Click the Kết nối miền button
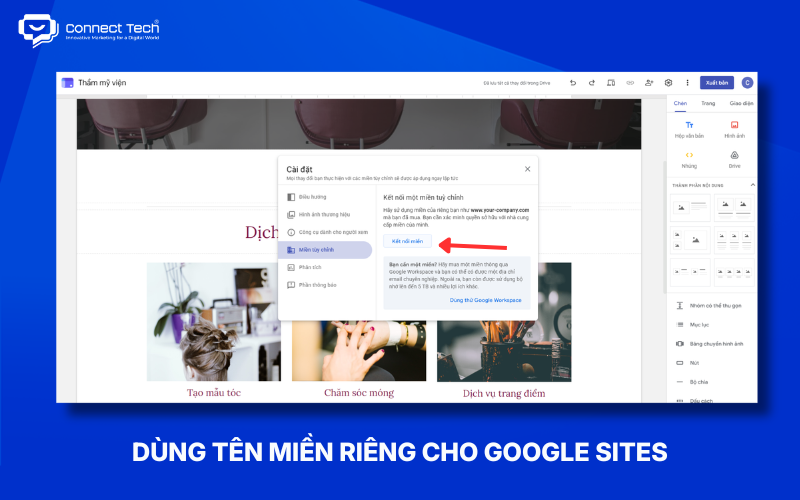Screen dimensions: 800x500 (407, 241)
